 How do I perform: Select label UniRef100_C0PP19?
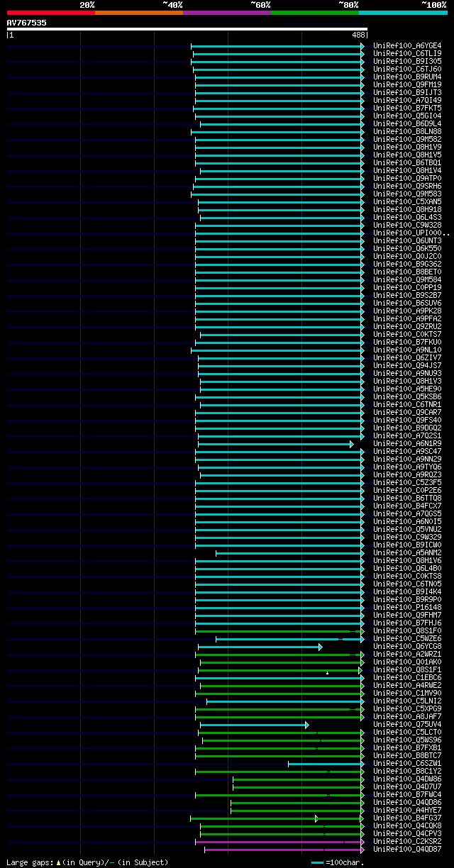coord(407,287)
